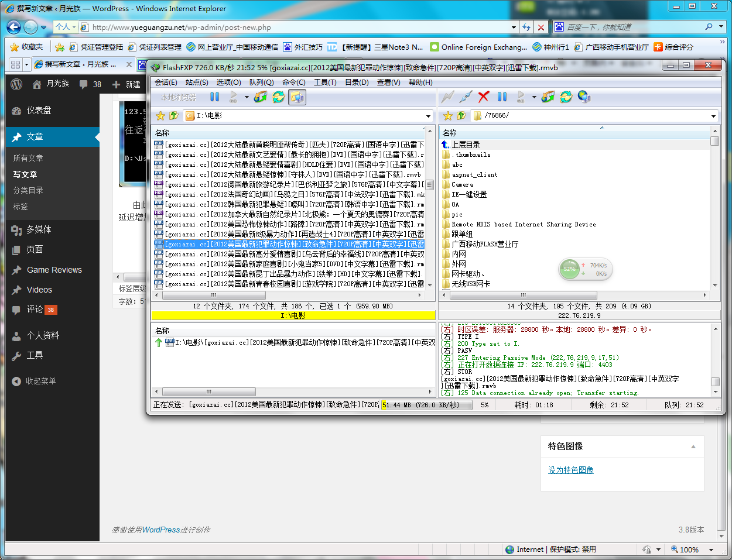Screen dimensions: 732x560
Task: Open Game Reviews in WordPress sidebar
Action: [54, 270]
